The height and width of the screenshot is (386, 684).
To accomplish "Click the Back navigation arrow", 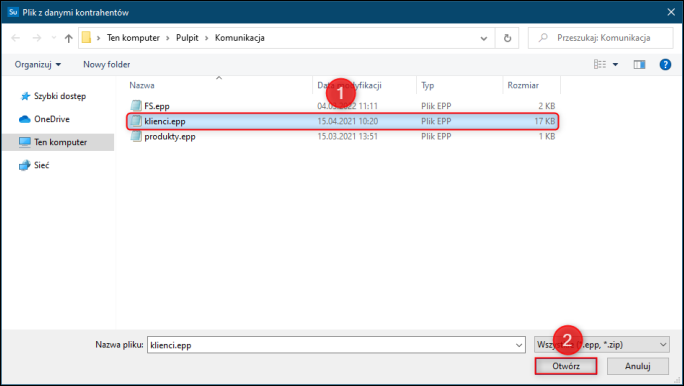I will click(16, 38).
